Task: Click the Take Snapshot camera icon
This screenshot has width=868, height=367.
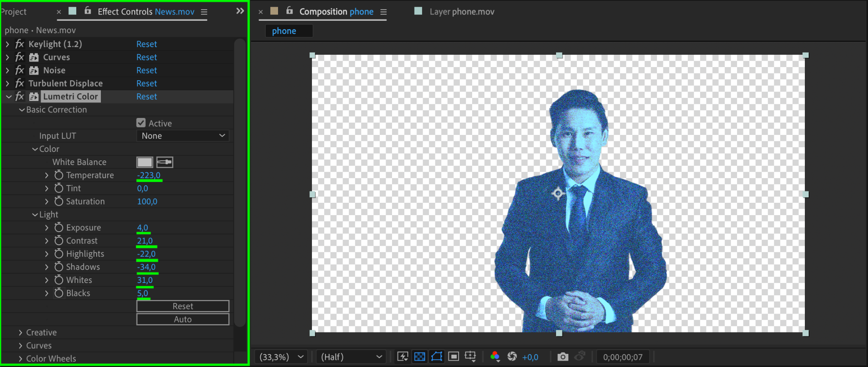Action: click(x=562, y=357)
